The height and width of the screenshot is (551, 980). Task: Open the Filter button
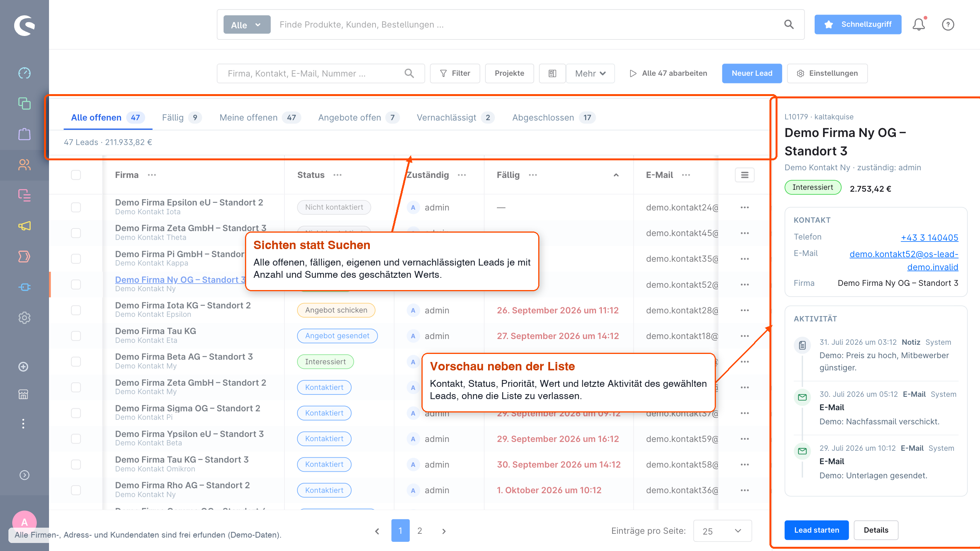click(x=455, y=73)
